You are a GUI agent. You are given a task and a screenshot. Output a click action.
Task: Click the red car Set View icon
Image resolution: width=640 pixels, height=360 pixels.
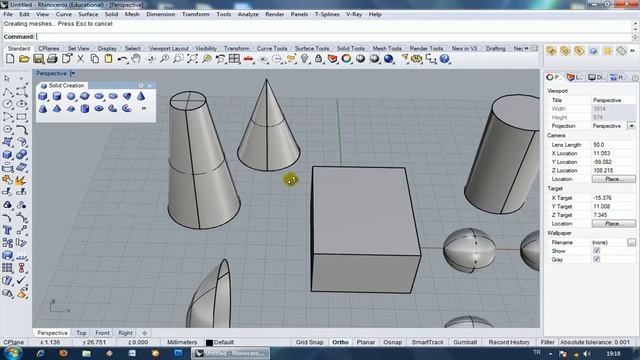click(x=248, y=59)
